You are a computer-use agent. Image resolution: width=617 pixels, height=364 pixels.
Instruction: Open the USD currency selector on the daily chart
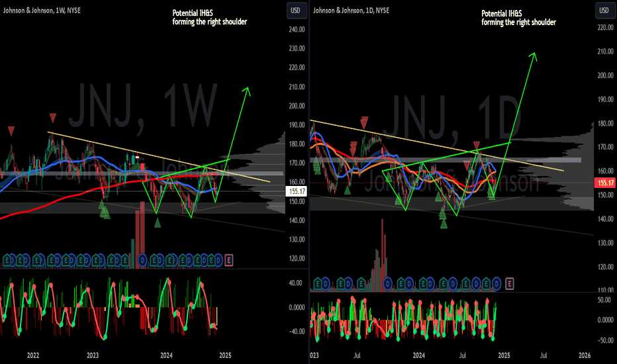(604, 11)
